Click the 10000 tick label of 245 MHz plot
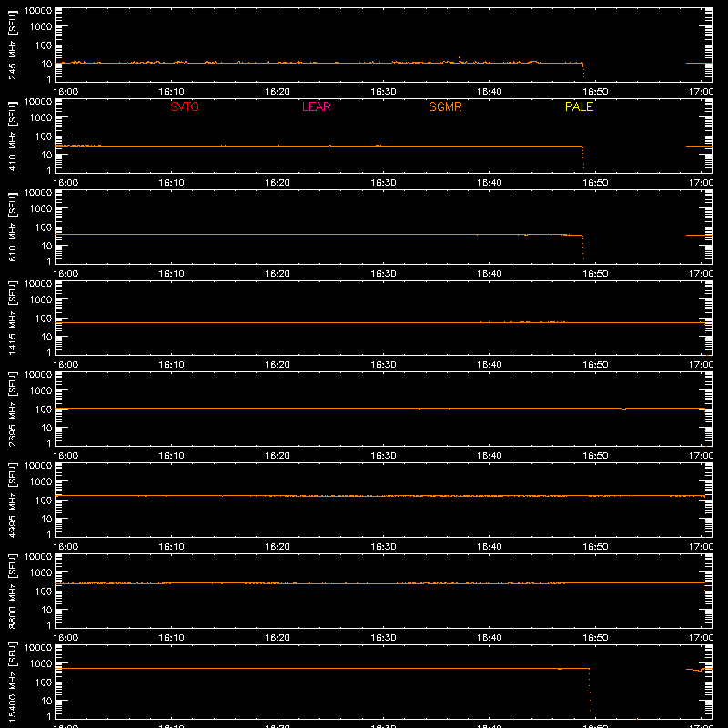Image resolution: width=728 pixels, height=728 pixels. tap(38, 11)
